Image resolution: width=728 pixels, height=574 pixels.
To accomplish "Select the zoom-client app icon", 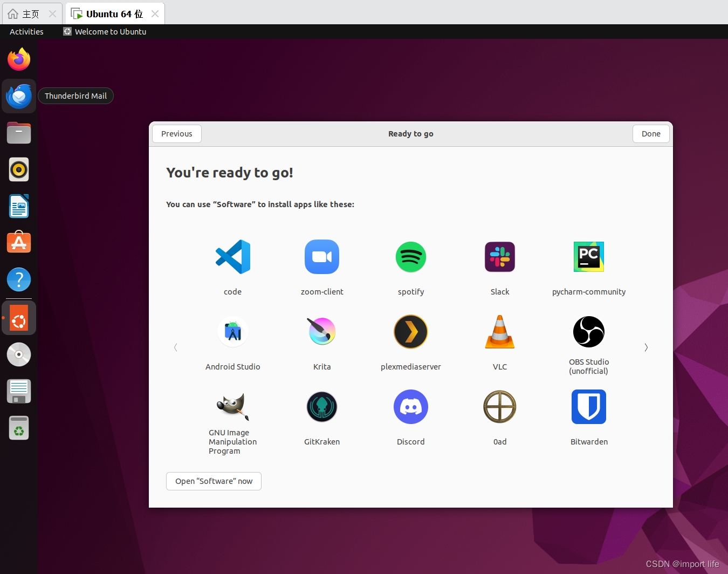I will tap(322, 257).
